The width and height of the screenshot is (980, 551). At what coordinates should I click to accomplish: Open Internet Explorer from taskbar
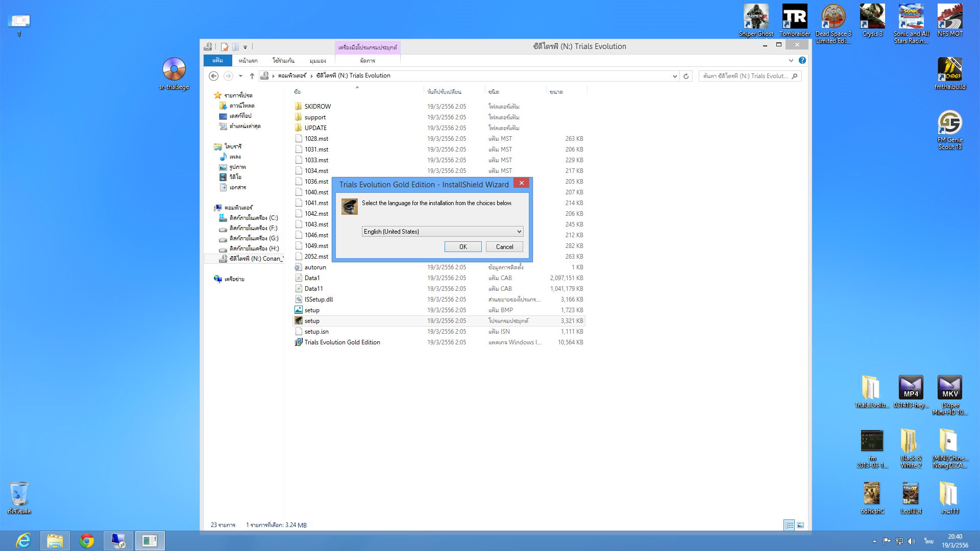point(23,541)
